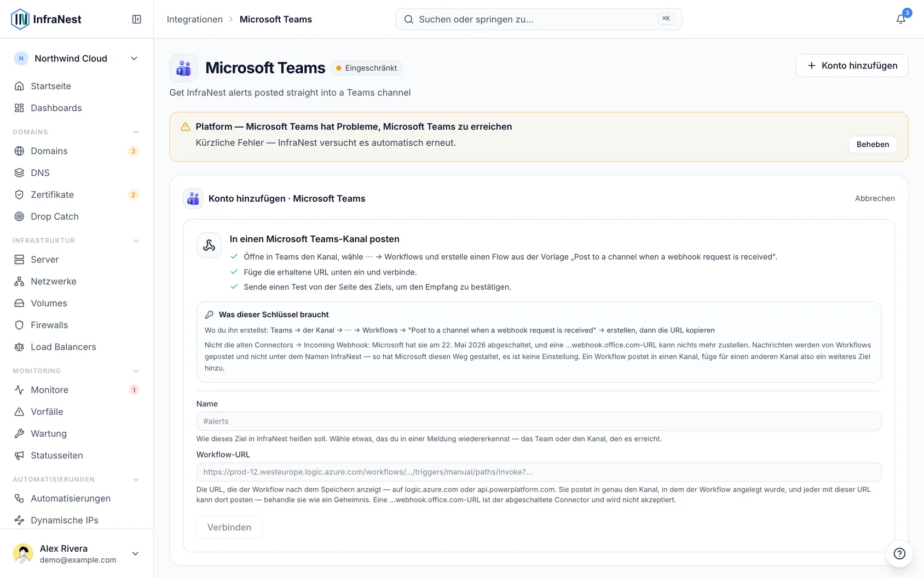Open Volumes drive icon

click(19, 303)
